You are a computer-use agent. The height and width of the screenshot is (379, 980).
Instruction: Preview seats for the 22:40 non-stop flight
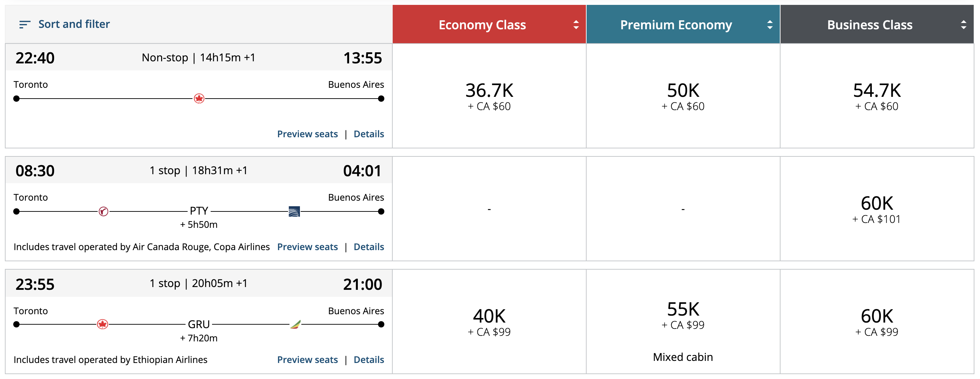pyautogui.click(x=307, y=134)
